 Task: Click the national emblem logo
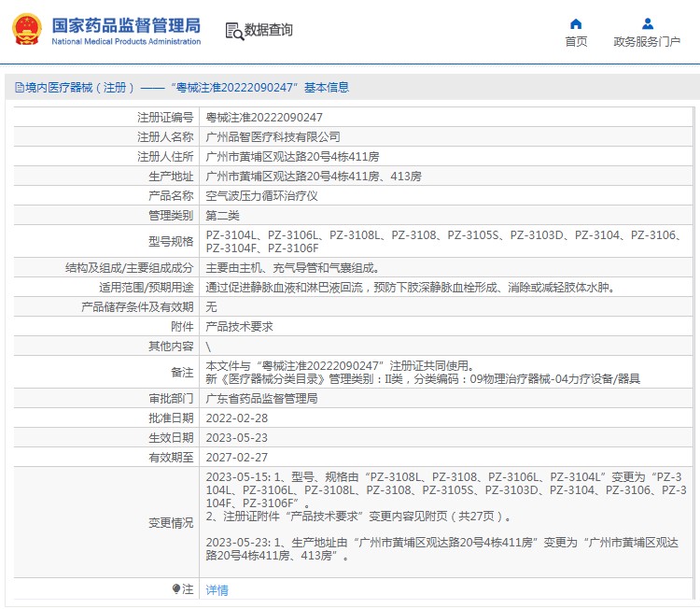click(26, 30)
